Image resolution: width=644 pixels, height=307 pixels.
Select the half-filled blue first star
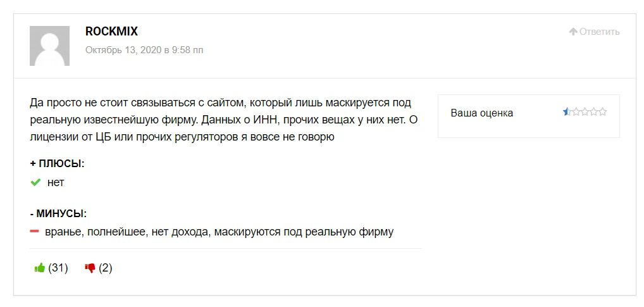point(567,113)
